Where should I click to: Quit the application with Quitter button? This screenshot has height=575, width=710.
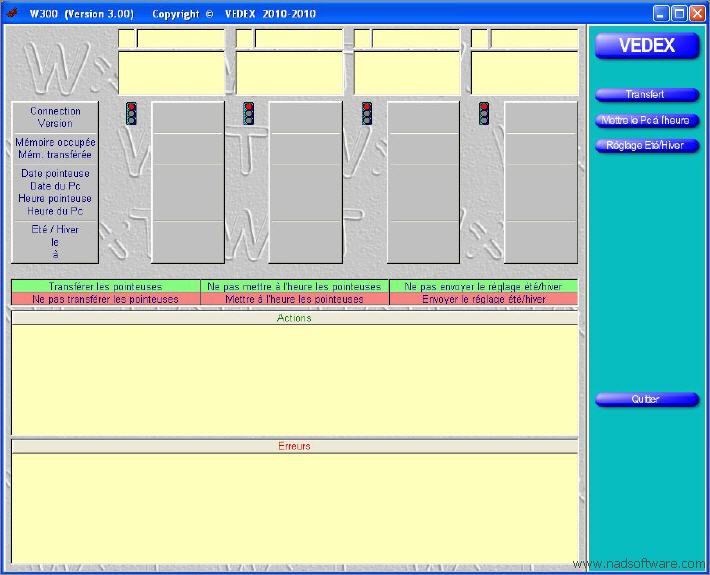pos(647,399)
